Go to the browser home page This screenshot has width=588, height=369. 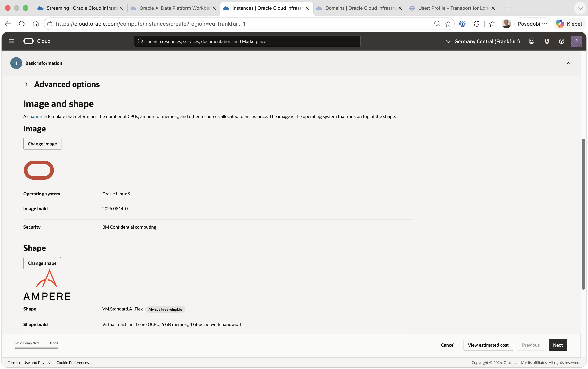(36, 24)
